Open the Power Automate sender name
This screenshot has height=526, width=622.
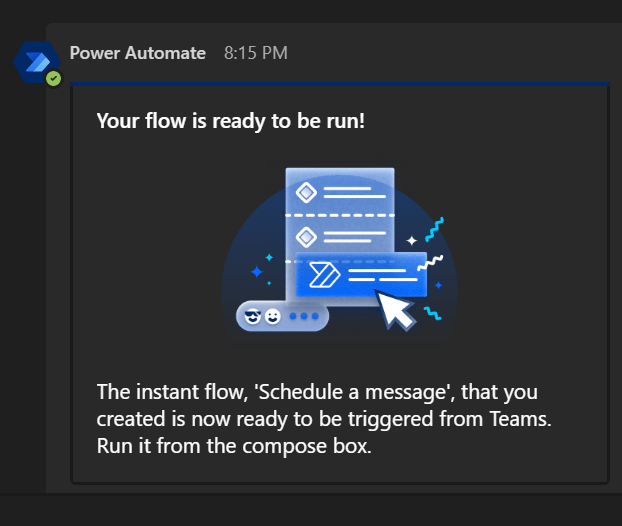(138, 53)
